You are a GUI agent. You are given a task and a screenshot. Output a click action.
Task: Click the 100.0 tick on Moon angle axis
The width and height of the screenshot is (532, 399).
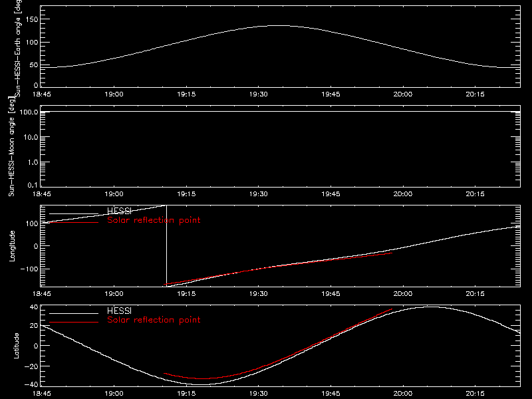pyautogui.click(x=29, y=112)
